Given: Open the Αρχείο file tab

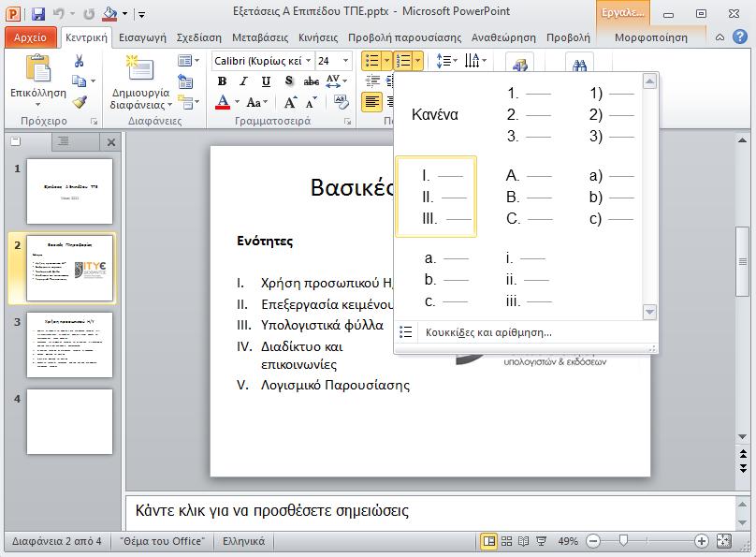Looking at the screenshot, I should click(x=30, y=37).
